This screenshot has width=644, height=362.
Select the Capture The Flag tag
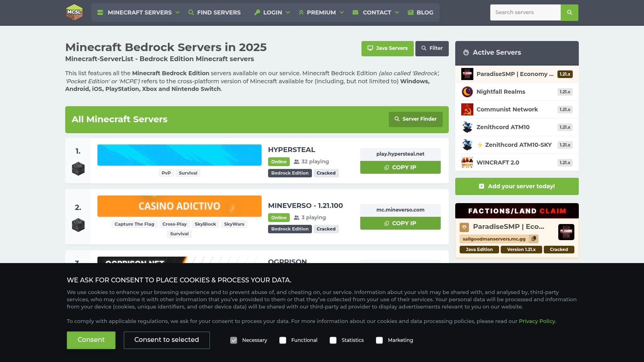pyautogui.click(x=134, y=224)
